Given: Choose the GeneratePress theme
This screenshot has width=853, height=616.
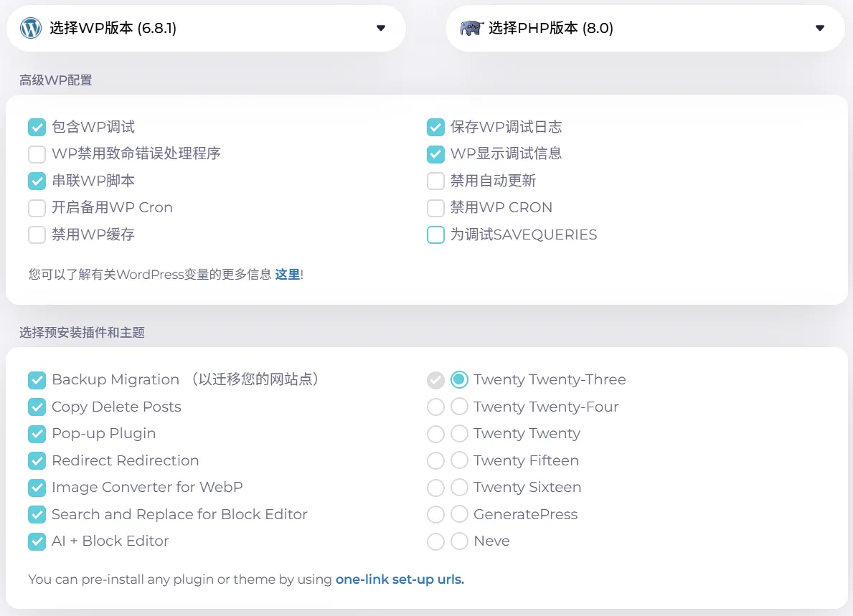Looking at the screenshot, I should pyautogui.click(x=459, y=514).
